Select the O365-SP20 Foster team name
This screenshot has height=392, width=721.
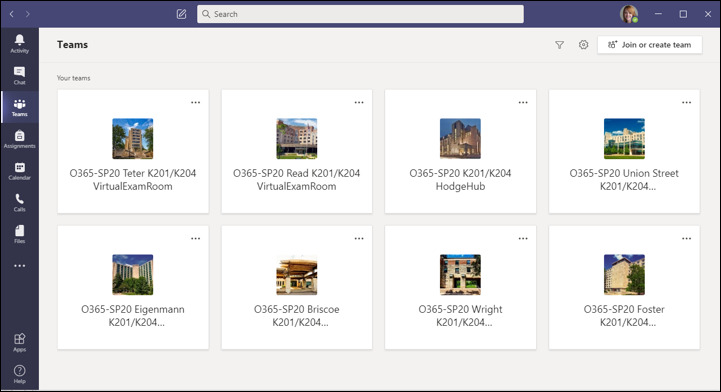pyautogui.click(x=624, y=316)
